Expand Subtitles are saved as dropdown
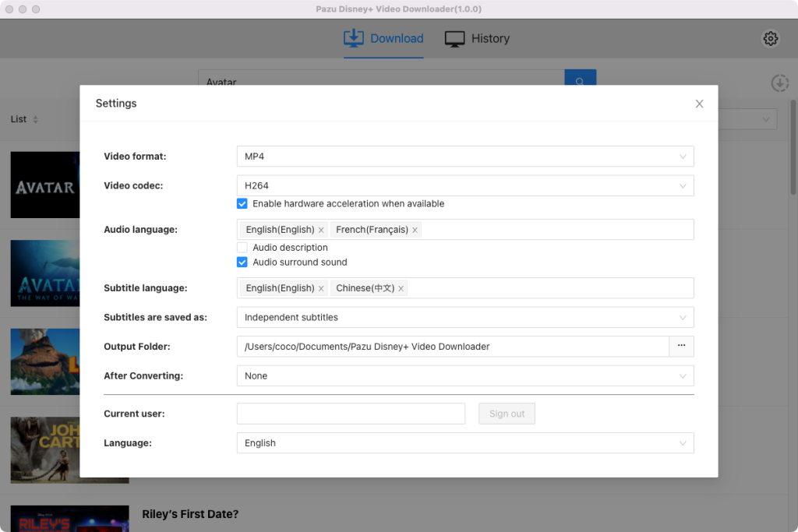The width and height of the screenshot is (798, 532). tap(465, 317)
